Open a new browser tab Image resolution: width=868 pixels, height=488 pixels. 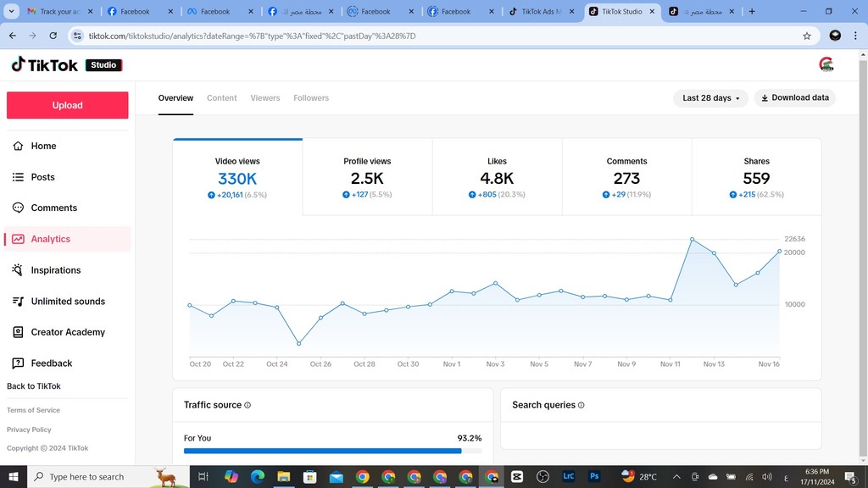pos(752,12)
